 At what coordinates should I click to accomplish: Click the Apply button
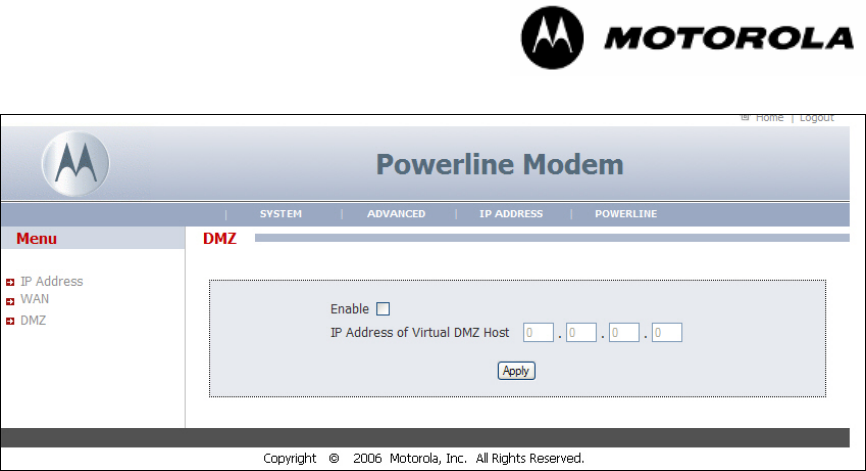516,371
